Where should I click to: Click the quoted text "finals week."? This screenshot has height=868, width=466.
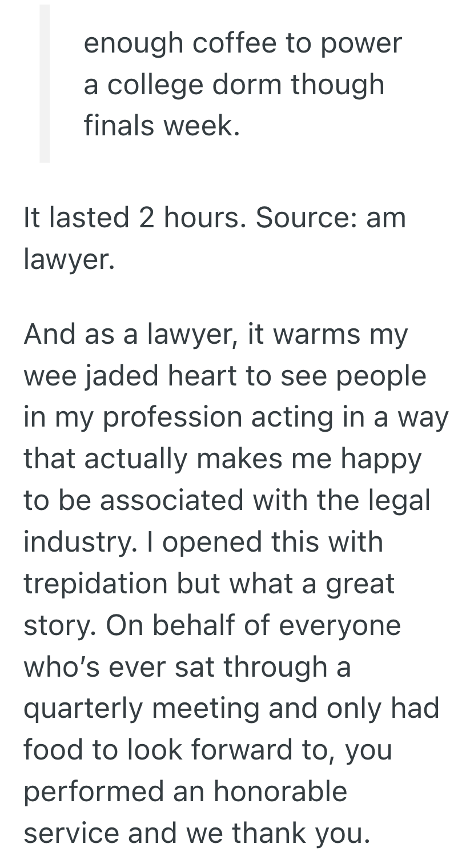pyautogui.click(x=162, y=126)
